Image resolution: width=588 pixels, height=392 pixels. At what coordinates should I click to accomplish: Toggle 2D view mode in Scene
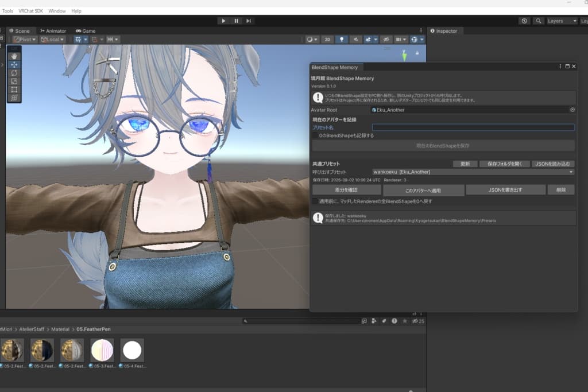[x=327, y=40]
